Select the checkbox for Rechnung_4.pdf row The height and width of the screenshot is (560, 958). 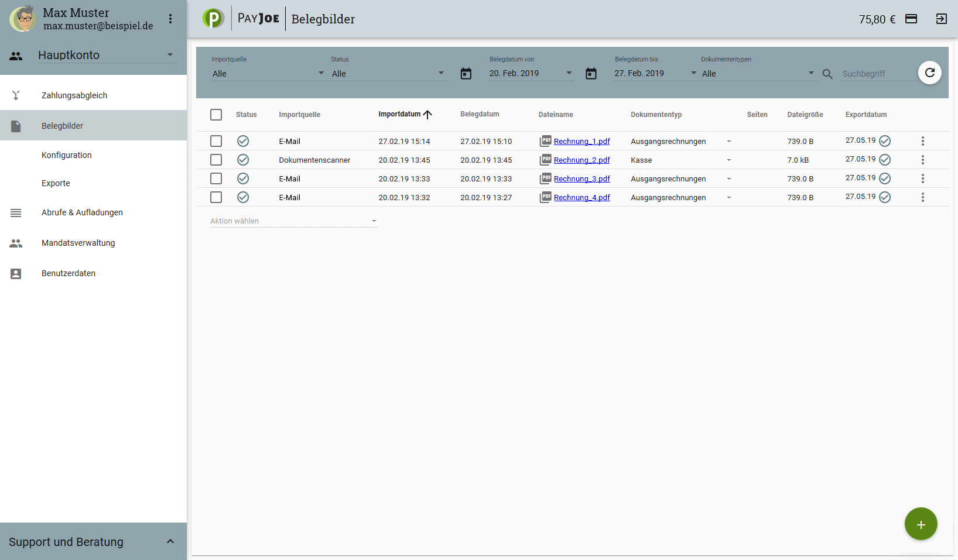pos(216,197)
